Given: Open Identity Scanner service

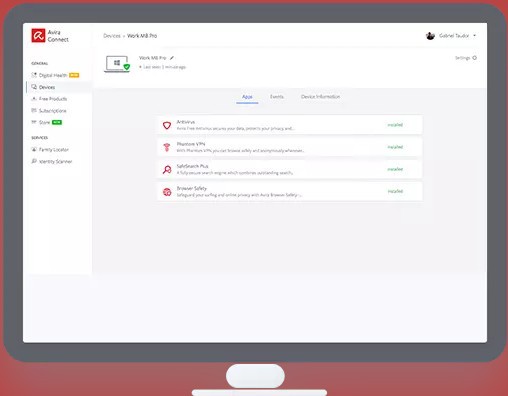Looking at the screenshot, I should tap(55, 162).
